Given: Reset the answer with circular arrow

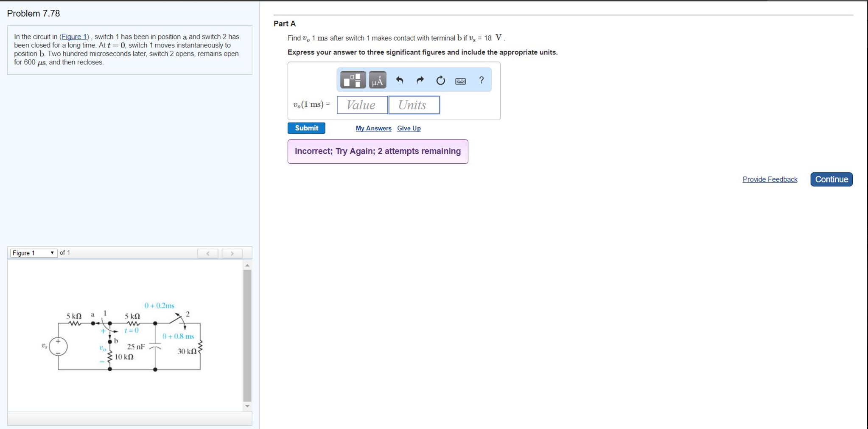Looking at the screenshot, I should pyautogui.click(x=440, y=80).
